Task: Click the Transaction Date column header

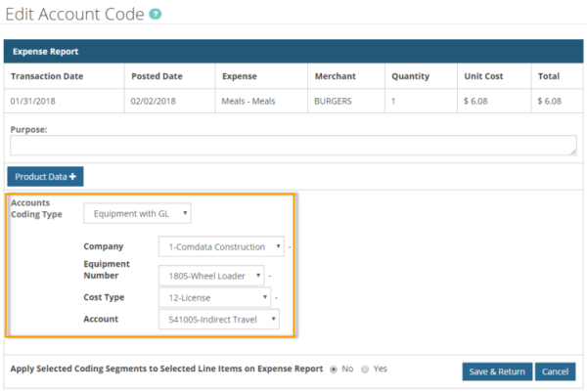Action: [48, 75]
